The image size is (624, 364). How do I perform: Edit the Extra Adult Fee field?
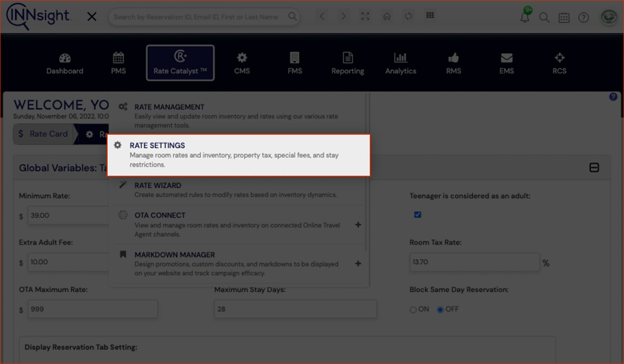click(68, 262)
